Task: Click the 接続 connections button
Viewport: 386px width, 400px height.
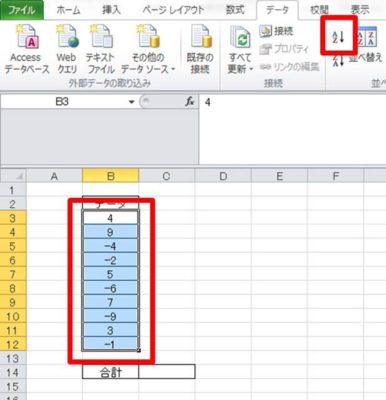Action: (x=276, y=31)
